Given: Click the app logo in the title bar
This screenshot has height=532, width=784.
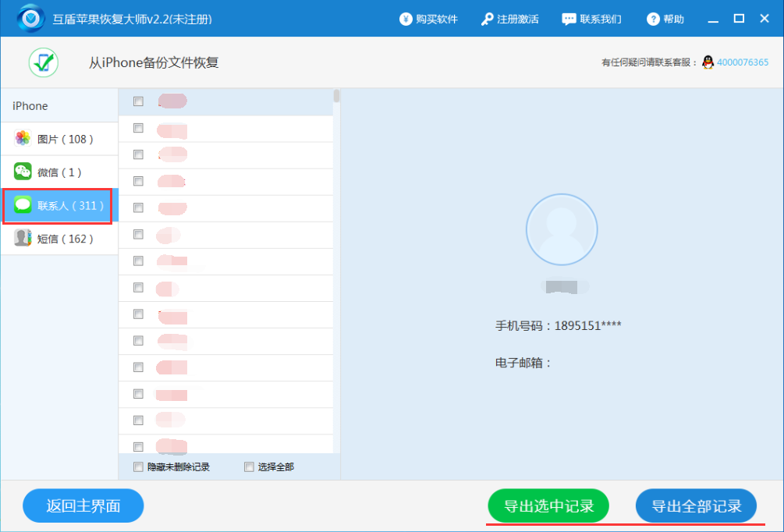Looking at the screenshot, I should coord(31,19).
